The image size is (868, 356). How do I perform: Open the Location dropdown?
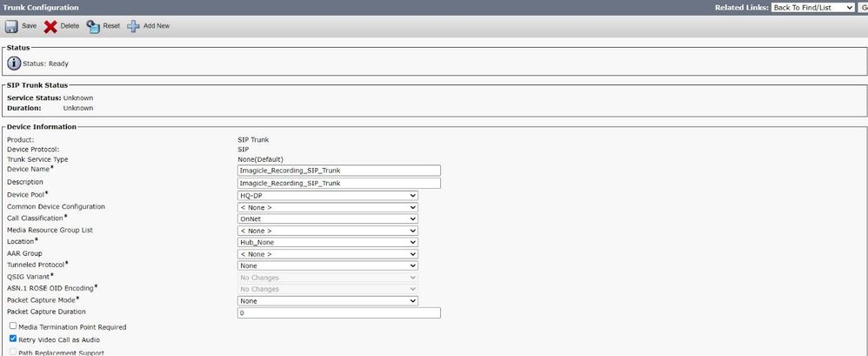click(x=328, y=242)
